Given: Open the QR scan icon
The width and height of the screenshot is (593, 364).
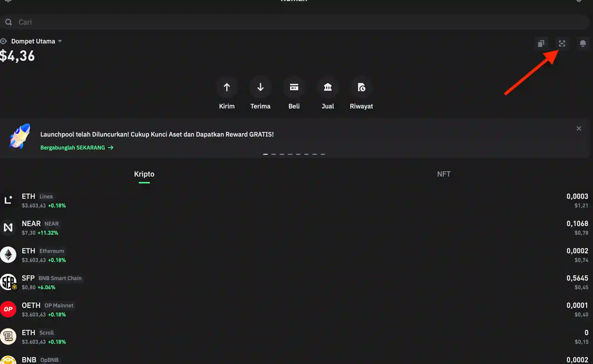Looking at the screenshot, I should point(562,44).
